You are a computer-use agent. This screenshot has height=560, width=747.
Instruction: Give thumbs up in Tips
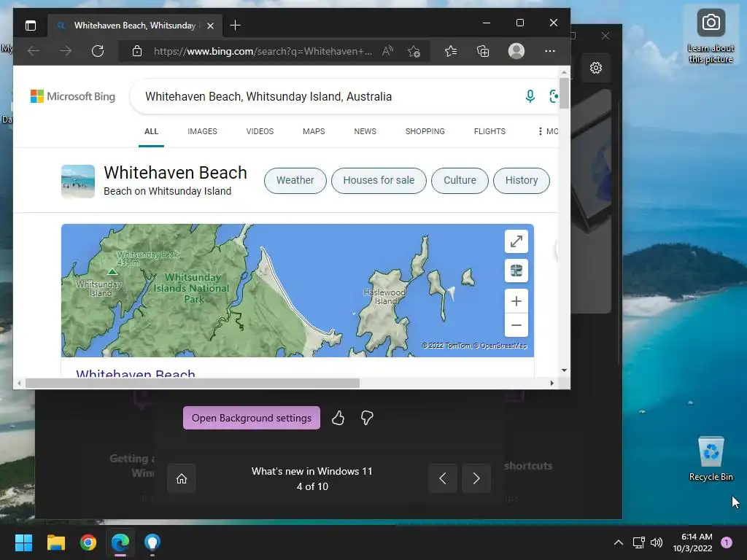tap(338, 418)
